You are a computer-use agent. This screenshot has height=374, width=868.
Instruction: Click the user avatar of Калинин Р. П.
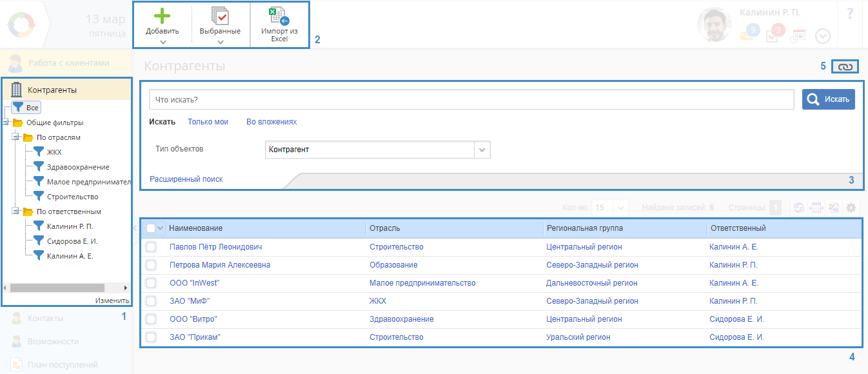(x=714, y=25)
